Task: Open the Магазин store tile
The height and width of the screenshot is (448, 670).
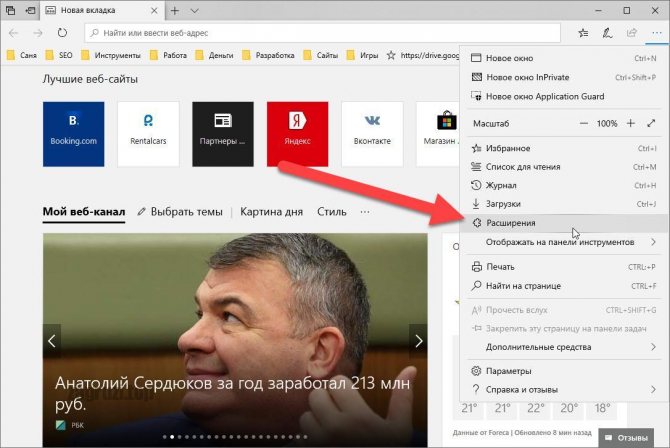Action: pos(438,134)
